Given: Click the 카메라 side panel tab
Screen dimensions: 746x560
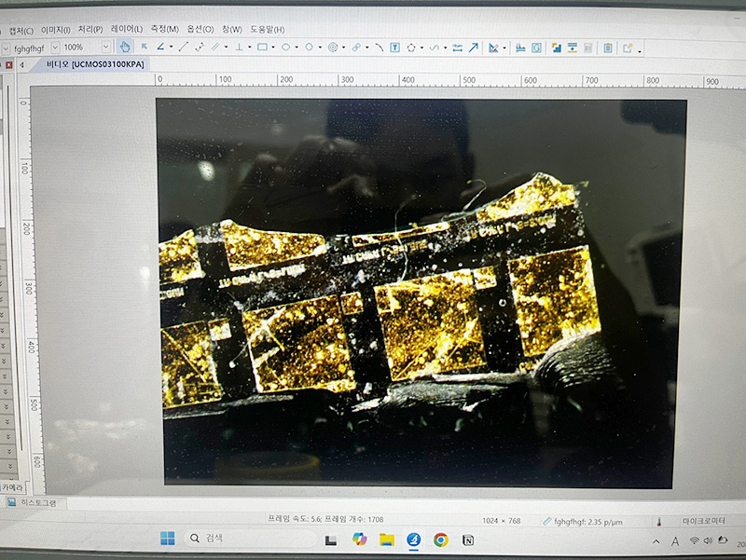Looking at the screenshot, I should tap(11, 487).
